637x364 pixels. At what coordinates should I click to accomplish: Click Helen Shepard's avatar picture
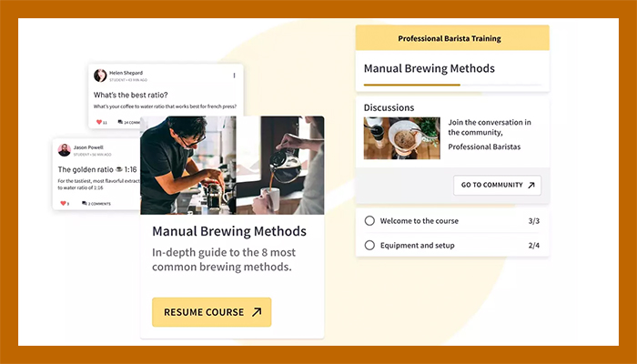click(x=100, y=76)
